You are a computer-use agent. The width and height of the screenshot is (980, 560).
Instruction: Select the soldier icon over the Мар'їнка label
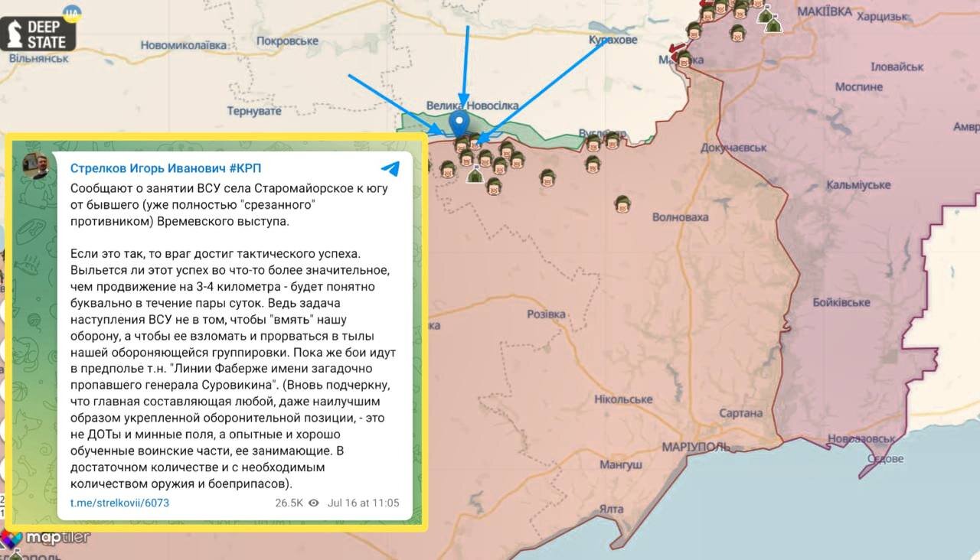pyautogui.click(x=684, y=60)
